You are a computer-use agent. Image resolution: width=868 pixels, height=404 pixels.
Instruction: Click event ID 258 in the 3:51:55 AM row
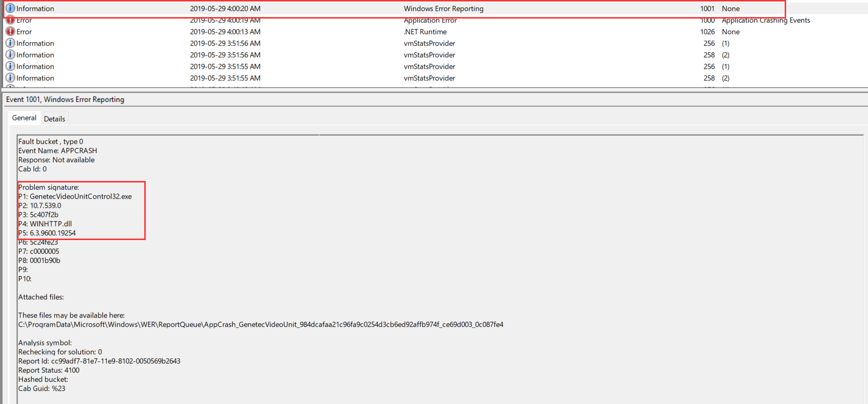(x=709, y=78)
